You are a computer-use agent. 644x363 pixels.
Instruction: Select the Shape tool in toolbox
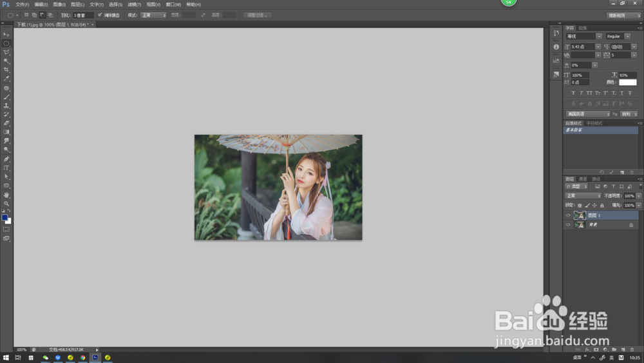(x=6, y=186)
